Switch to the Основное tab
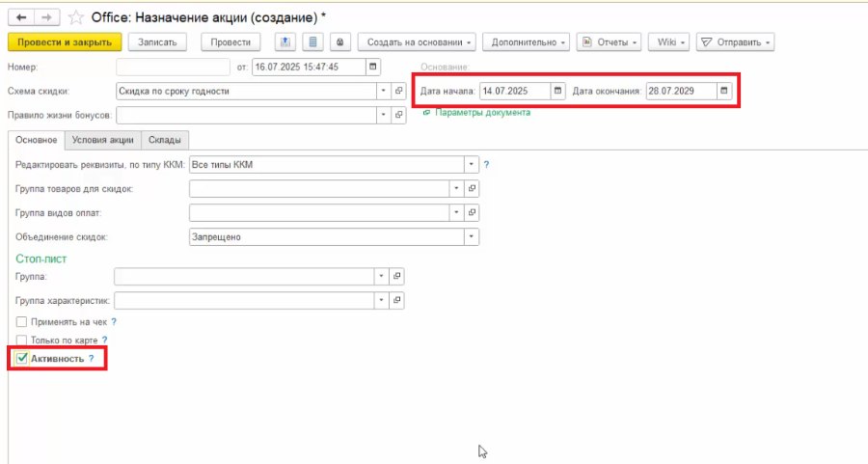This screenshot has height=464, width=868. [x=36, y=140]
